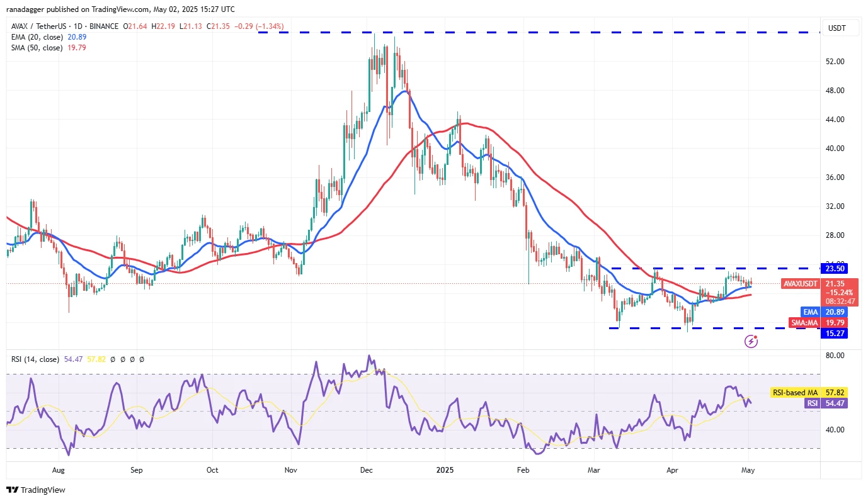Click the purple lightning bolt event icon
This screenshot has height=501, width=868.
(751, 341)
